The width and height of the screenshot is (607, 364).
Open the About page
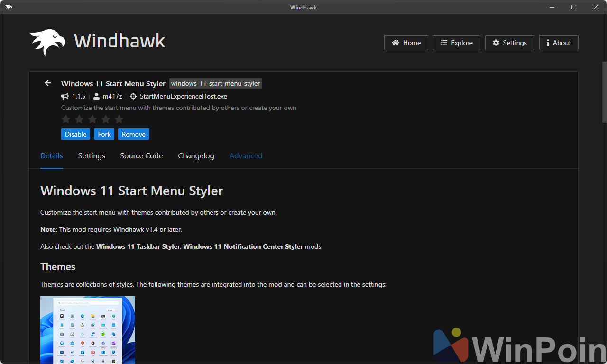click(558, 43)
